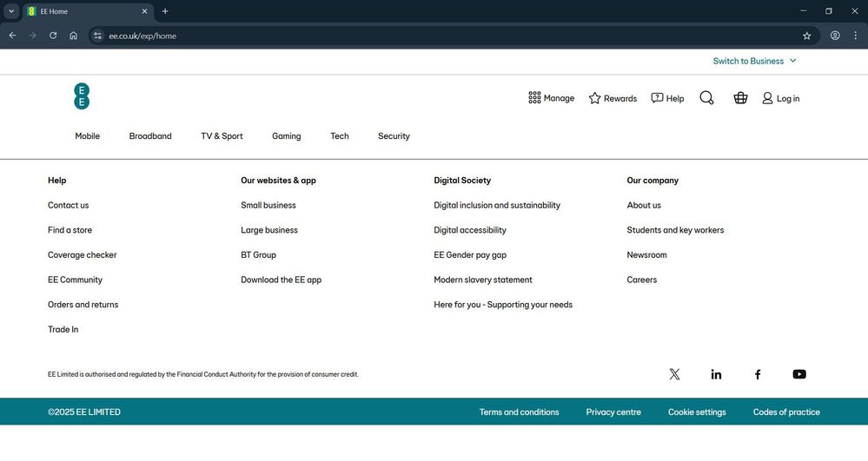Open a new browser tab

165,11
